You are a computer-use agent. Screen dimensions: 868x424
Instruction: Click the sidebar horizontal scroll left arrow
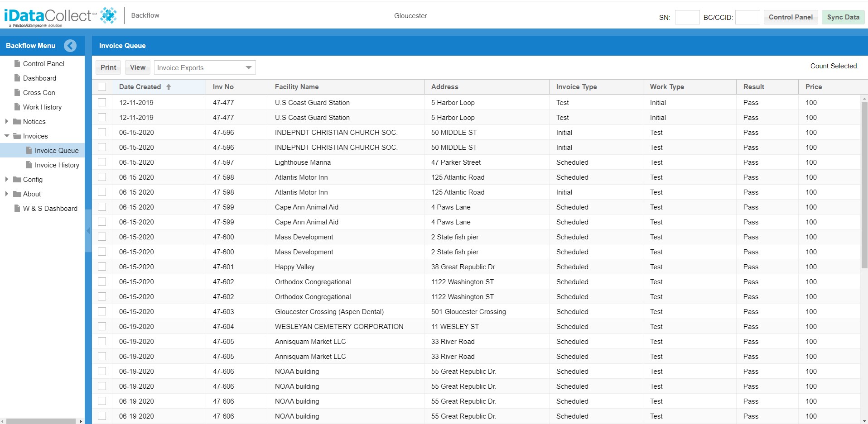pyautogui.click(x=3, y=421)
